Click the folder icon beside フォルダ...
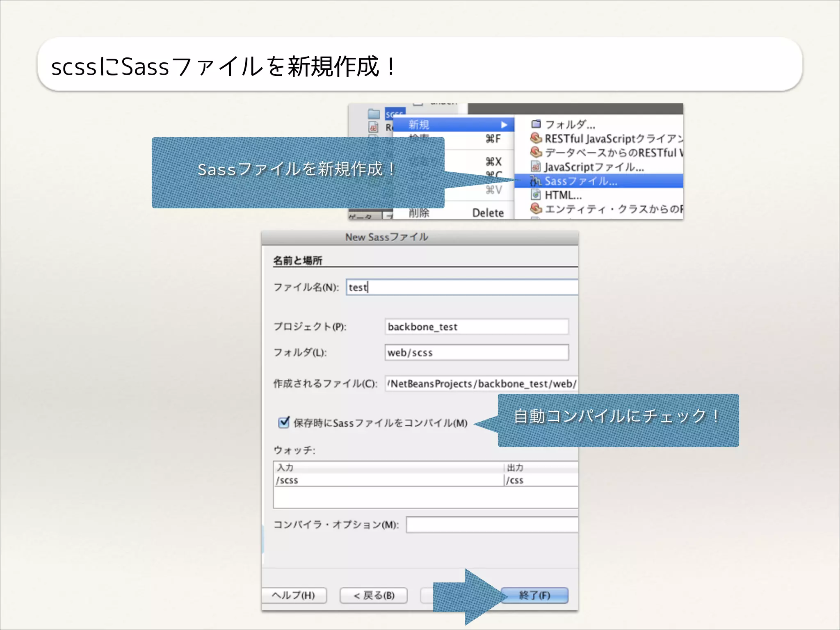840x630 pixels. point(536,124)
